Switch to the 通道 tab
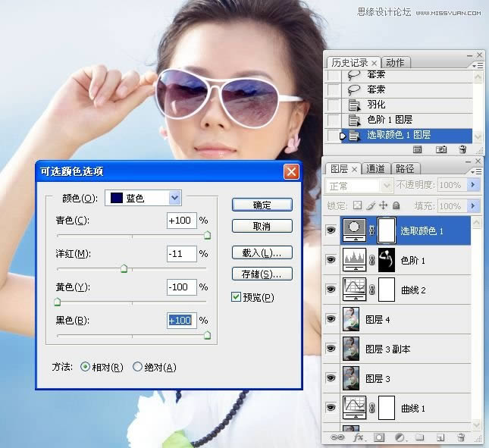This screenshot has width=489, height=448. [x=375, y=168]
